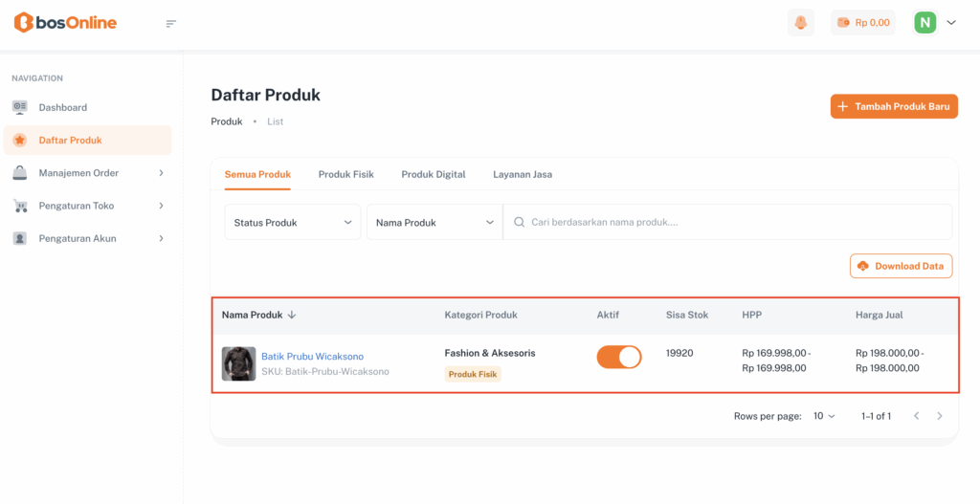Click the Tambah Produk Baru button
Viewport: 980px width, 504px height.
click(894, 106)
